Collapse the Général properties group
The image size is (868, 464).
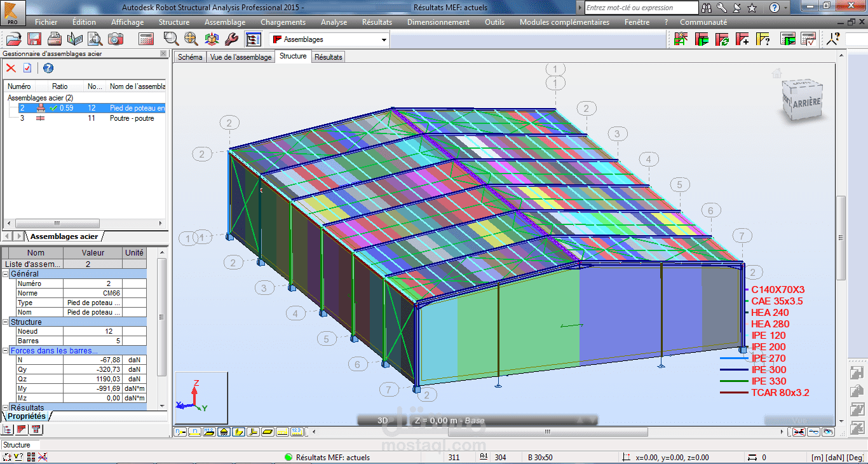click(6, 274)
